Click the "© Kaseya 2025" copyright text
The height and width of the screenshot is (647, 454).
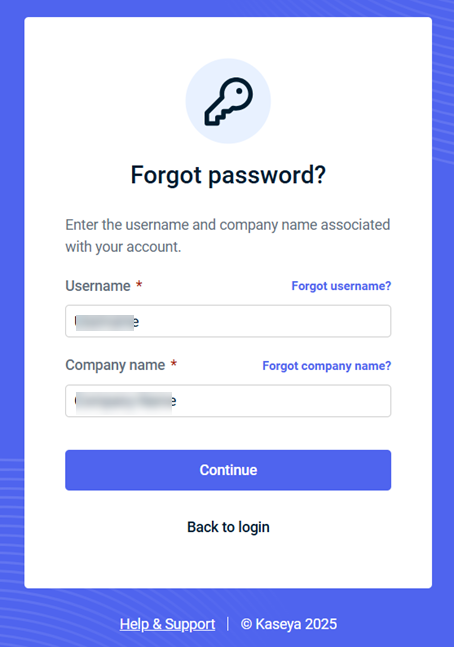[x=289, y=624]
